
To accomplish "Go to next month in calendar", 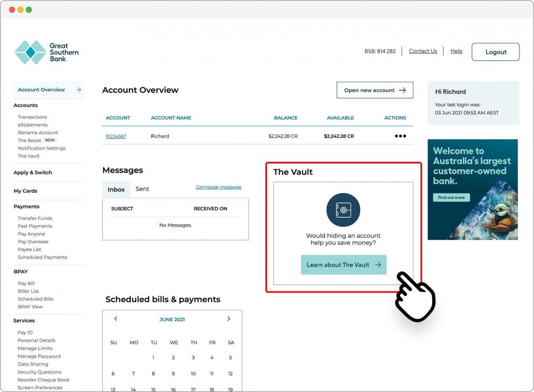I will point(229,319).
